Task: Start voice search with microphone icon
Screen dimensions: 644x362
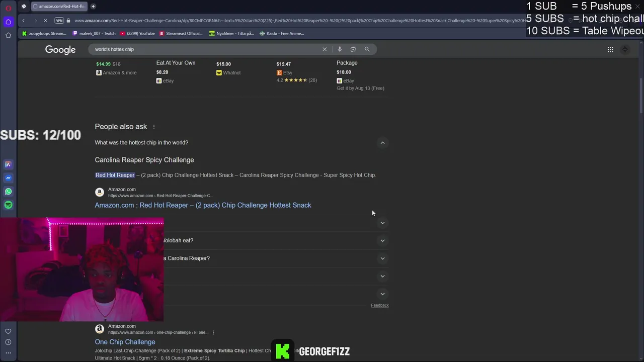Action: coord(340,49)
